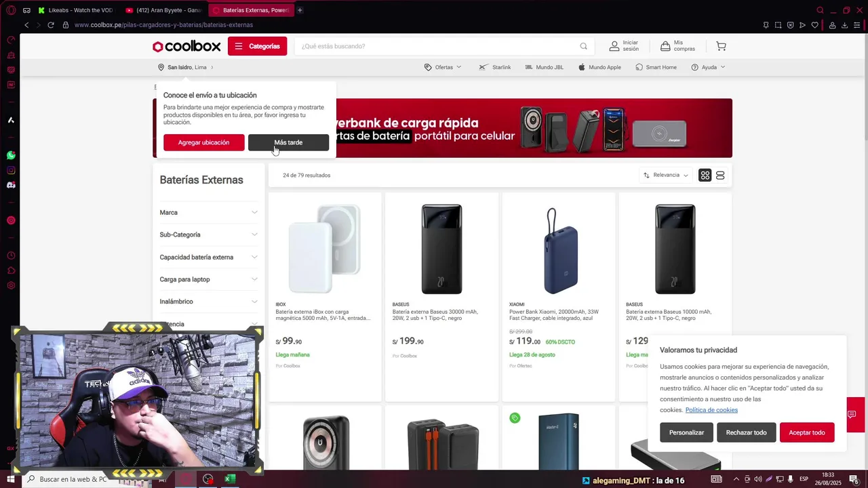The width and height of the screenshot is (868, 488).
Task: Add page to bookmarks heart icon
Action: (815, 25)
